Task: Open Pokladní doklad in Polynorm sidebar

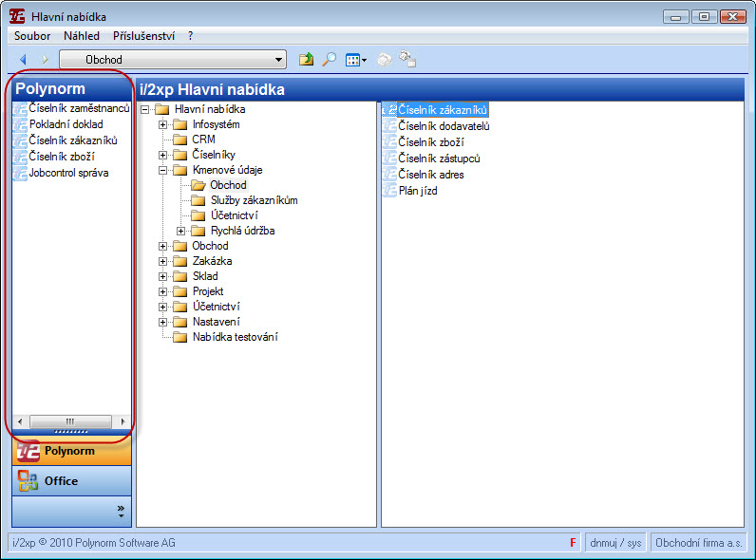Action: [x=66, y=124]
